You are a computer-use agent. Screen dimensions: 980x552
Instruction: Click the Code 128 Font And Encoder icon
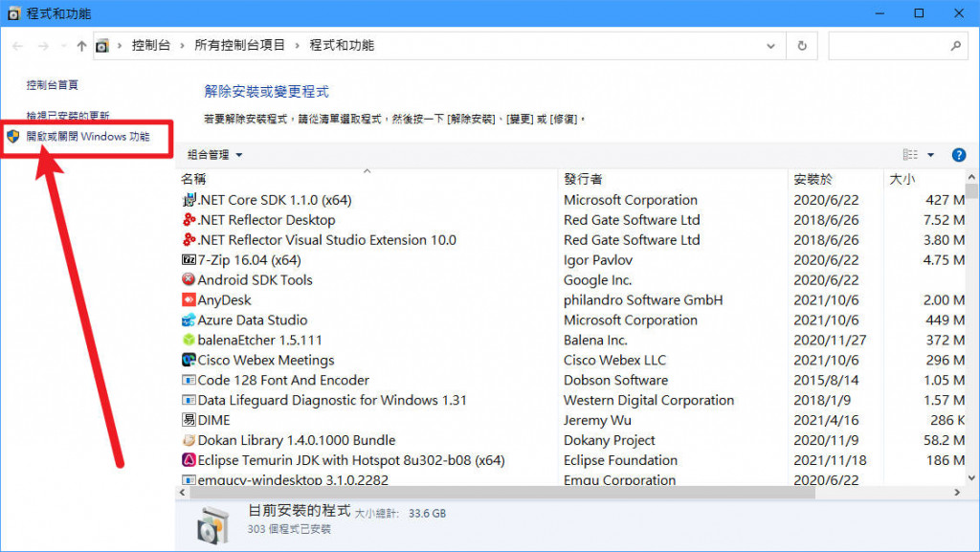pos(189,380)
